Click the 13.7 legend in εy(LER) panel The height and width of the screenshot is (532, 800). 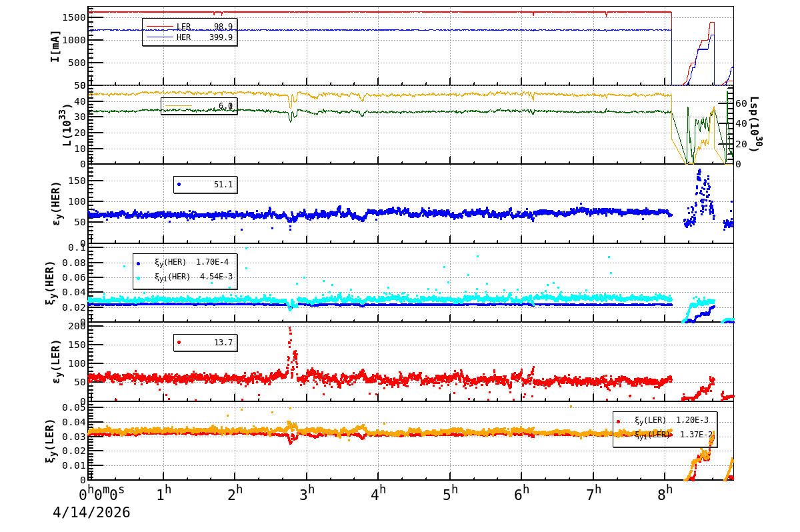coord(205,343)
